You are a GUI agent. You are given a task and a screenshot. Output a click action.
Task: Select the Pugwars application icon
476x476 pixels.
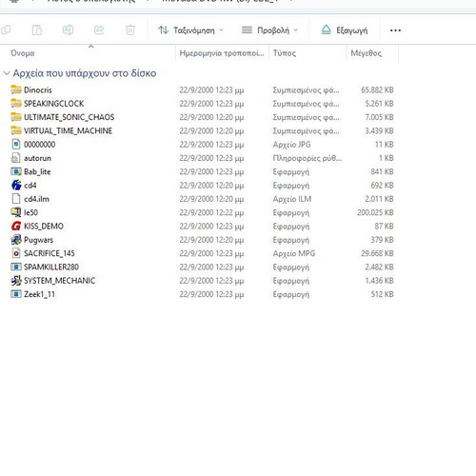click(16, 240)
